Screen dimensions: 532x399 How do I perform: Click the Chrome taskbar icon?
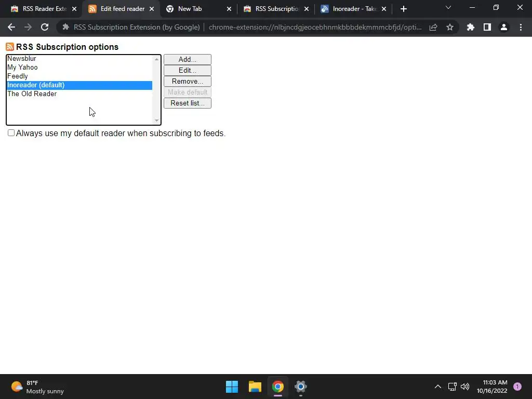coord(278,387)
